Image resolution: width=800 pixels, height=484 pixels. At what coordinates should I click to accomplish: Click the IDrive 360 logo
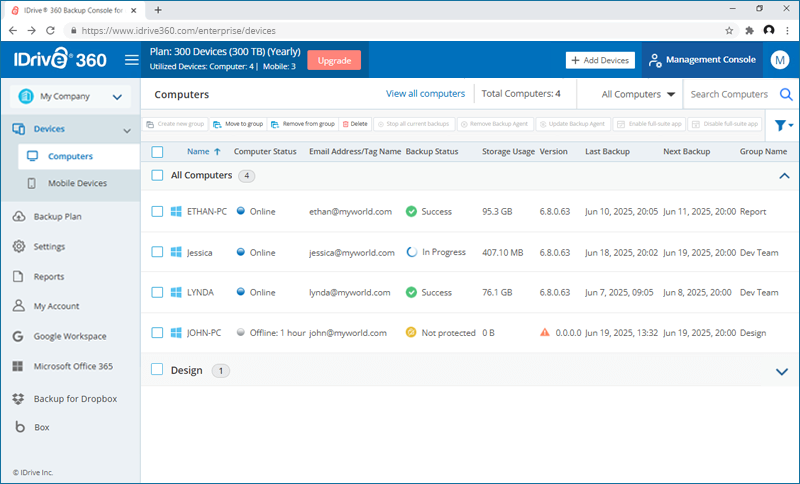click(x=60, y=59)
